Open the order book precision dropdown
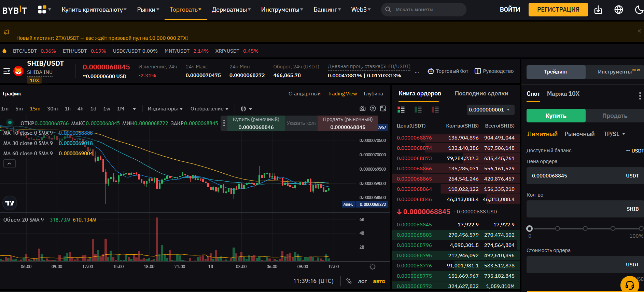This screenshot has height=292, width=644. pyautogui.click(x=490, y=110)
